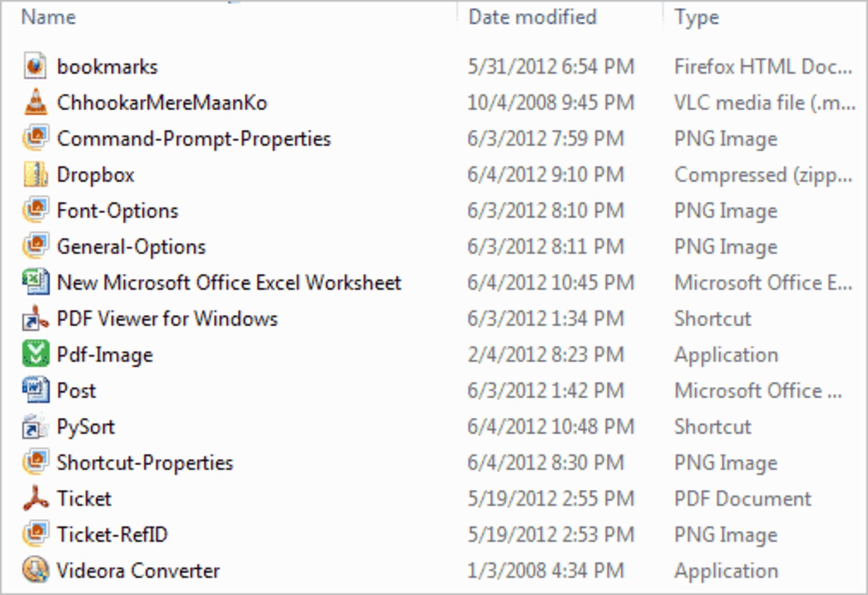Select the Shortcut-Properties file name
Screen dimensions: 868x595
[x=145, y=463]
